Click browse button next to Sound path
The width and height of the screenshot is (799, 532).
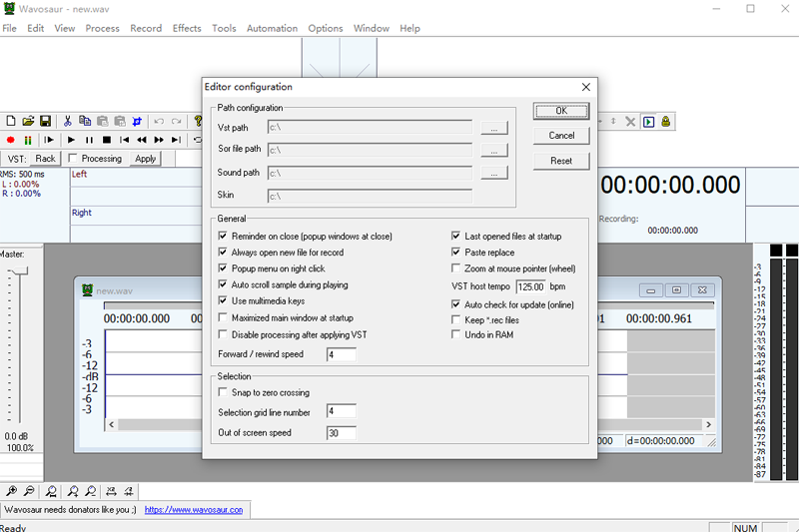pos(493,174)
